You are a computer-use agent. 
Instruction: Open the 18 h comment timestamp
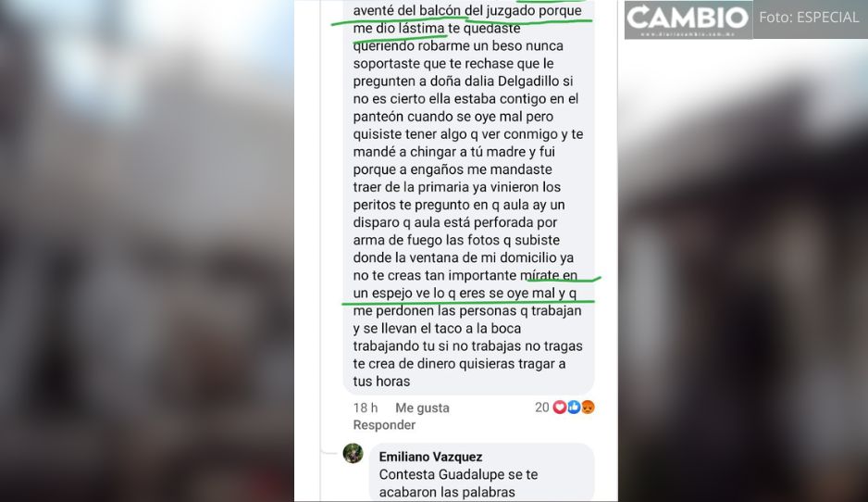click(366, 408)
